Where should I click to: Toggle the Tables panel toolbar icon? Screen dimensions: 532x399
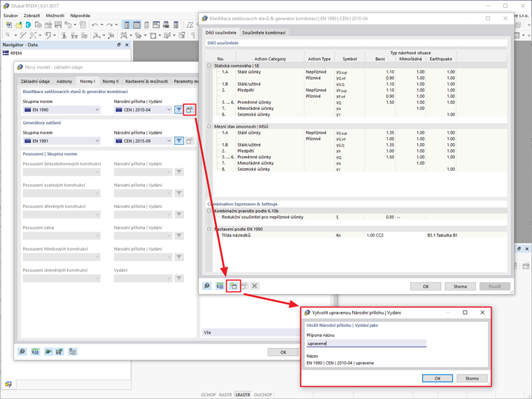coord(136,24)
